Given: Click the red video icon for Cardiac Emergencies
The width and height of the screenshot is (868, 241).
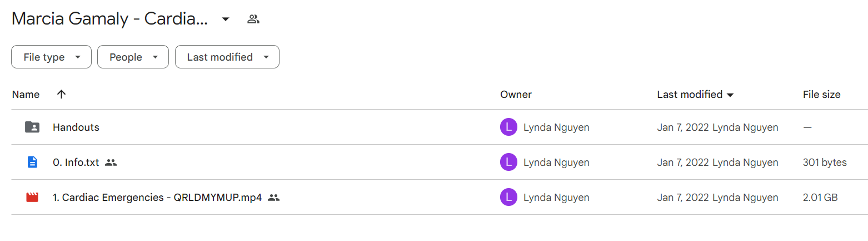Looking at the screenshot, I should click(32, 197).
